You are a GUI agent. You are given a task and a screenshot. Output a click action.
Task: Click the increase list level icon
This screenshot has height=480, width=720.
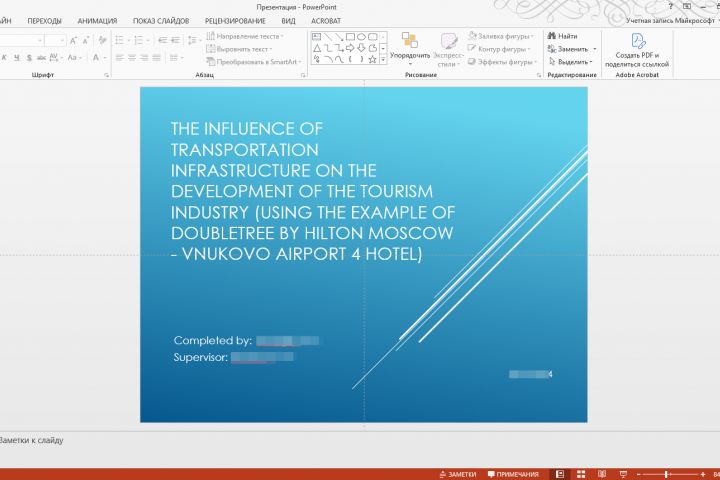(175, 40)
